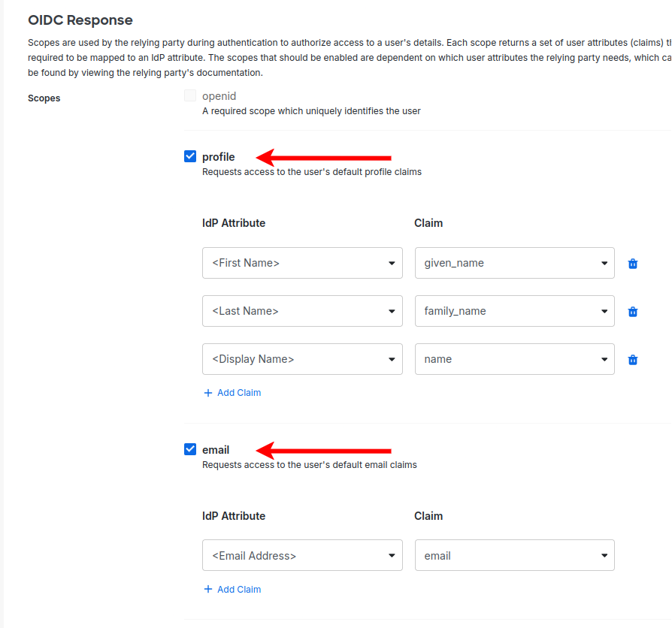Click the email scope label text

[x=216, y=450]
